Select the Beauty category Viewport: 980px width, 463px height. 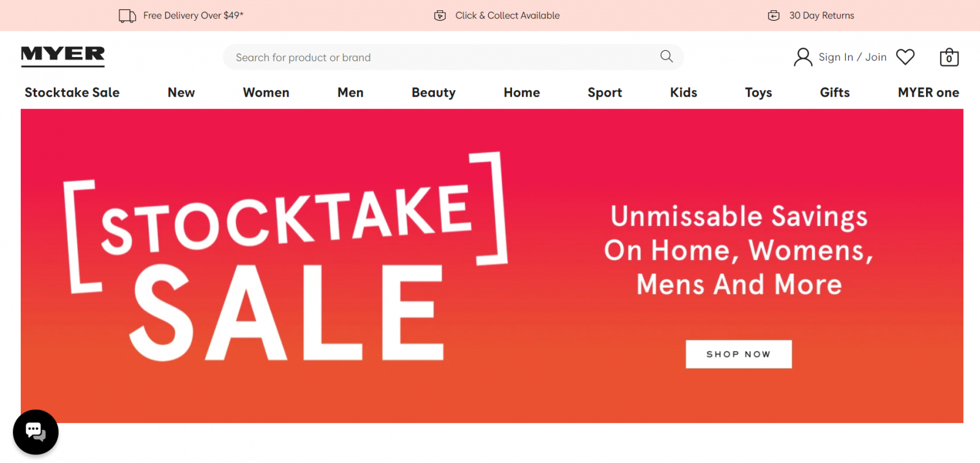434,92
